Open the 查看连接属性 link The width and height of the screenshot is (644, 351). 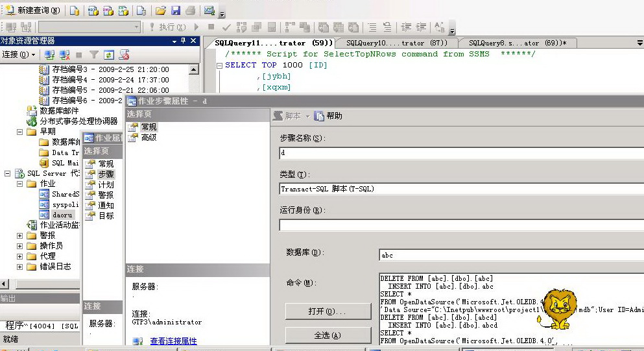[x=173, y=341]
